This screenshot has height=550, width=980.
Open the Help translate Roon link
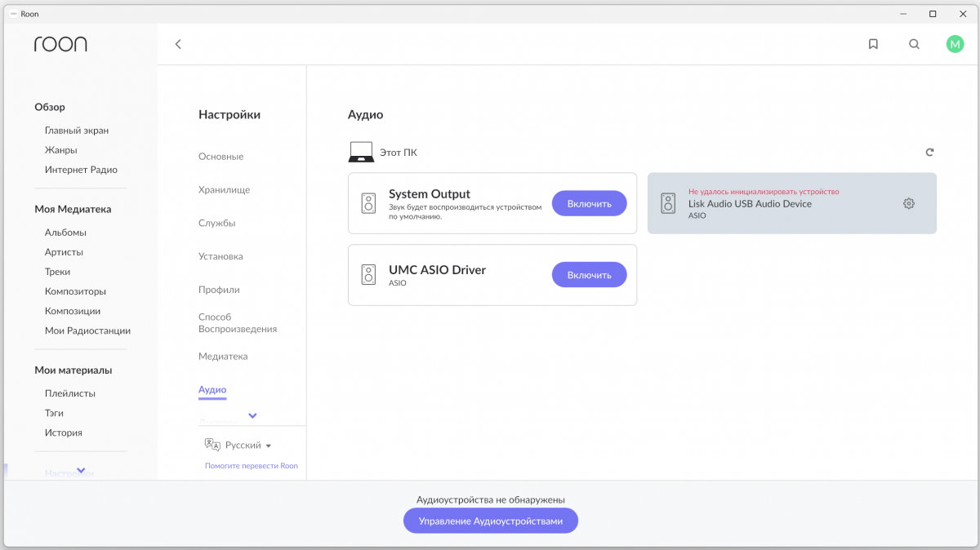click(x=252, y=466)
